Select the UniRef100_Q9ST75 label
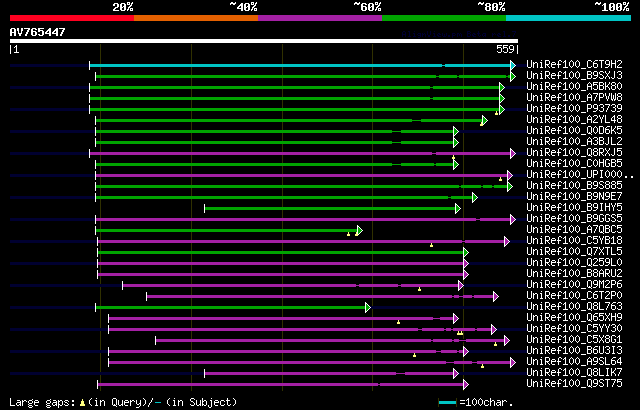 (x=574, y=383)
